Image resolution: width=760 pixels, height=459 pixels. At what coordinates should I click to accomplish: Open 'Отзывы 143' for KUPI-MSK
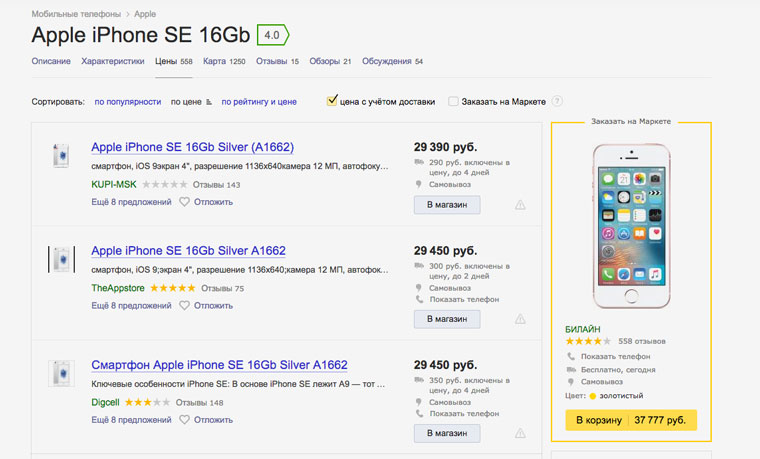[217, 185]
